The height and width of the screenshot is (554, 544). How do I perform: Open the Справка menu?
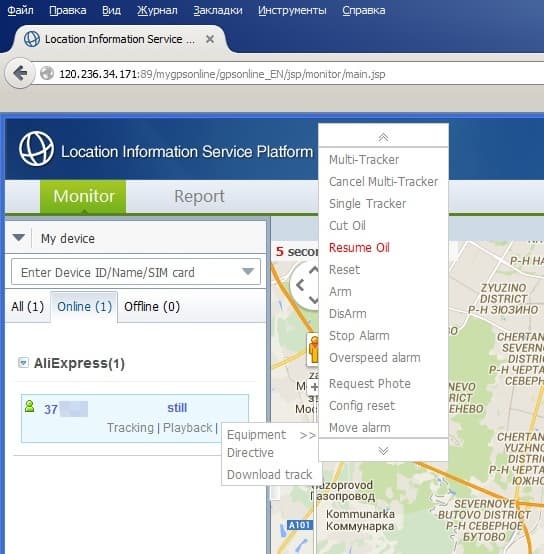pos(364,10)
